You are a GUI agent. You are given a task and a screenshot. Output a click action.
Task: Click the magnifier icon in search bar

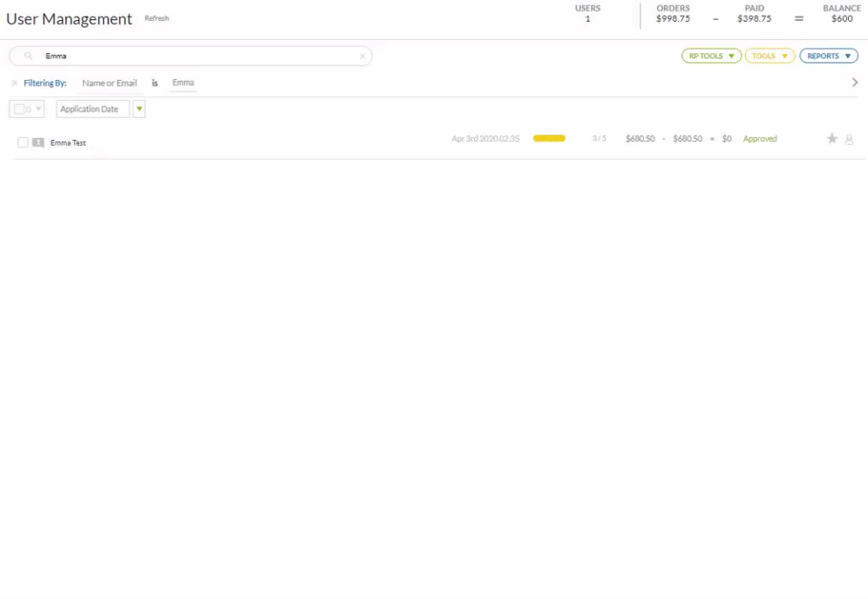(29, 56)
